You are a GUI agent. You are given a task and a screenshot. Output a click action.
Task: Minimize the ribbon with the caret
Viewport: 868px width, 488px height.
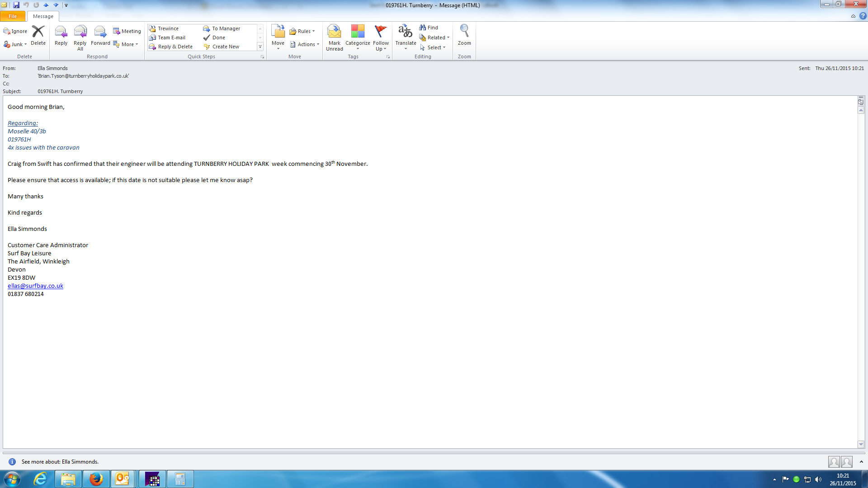point(853,16)
